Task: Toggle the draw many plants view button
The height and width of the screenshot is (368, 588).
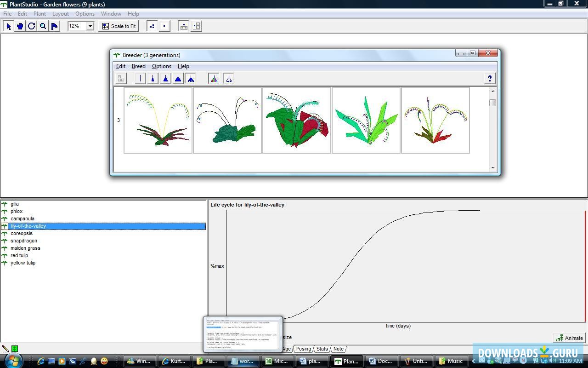Action: pyautogui.click(x=152, y=26)
